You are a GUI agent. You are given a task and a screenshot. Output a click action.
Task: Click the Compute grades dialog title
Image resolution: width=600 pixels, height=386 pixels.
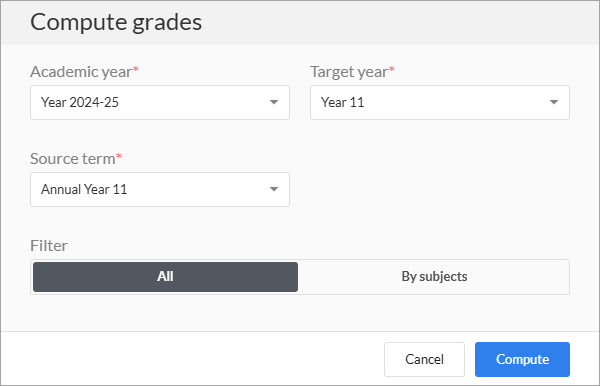coord(116,22)
